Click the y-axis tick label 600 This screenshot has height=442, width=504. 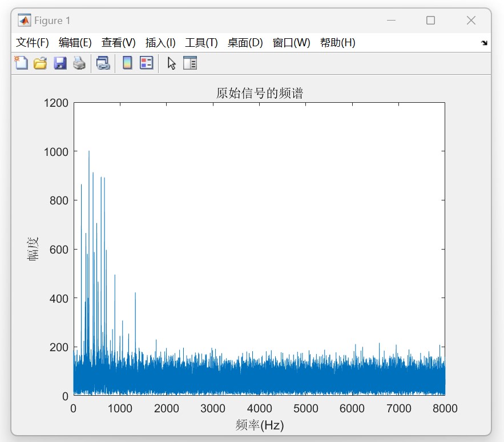pos(59,250)
